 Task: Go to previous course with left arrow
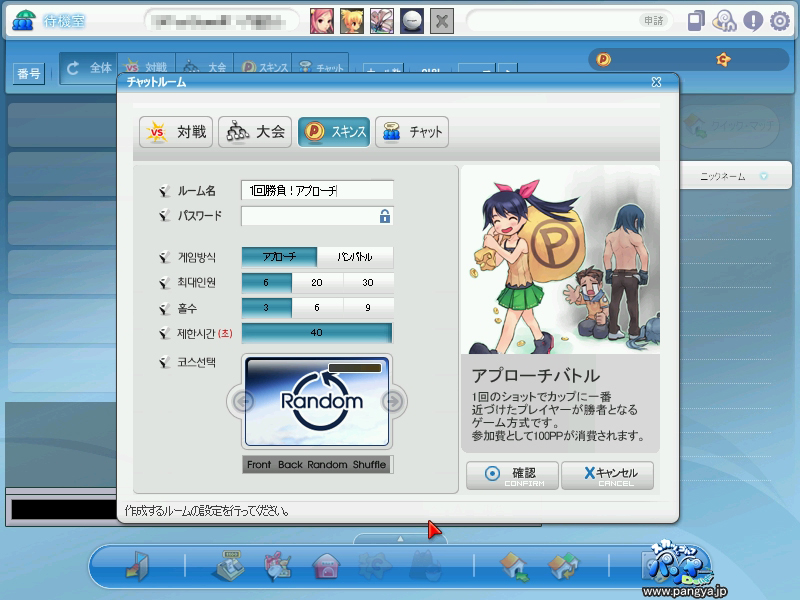(x=243, y=402)
